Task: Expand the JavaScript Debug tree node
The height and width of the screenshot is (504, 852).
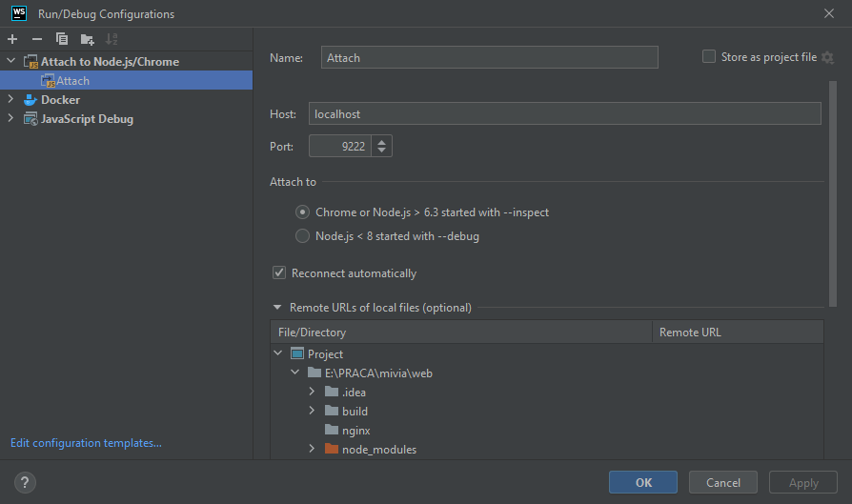Action: pos(11,119)
